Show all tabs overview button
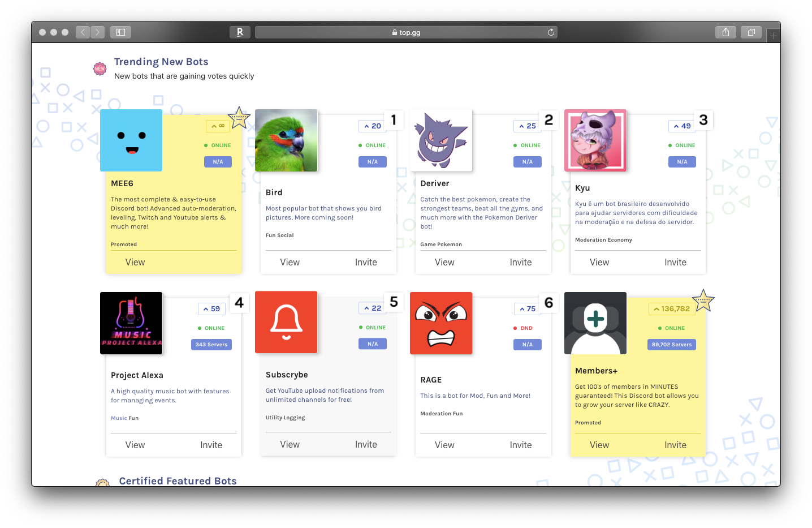 point(751,32)
